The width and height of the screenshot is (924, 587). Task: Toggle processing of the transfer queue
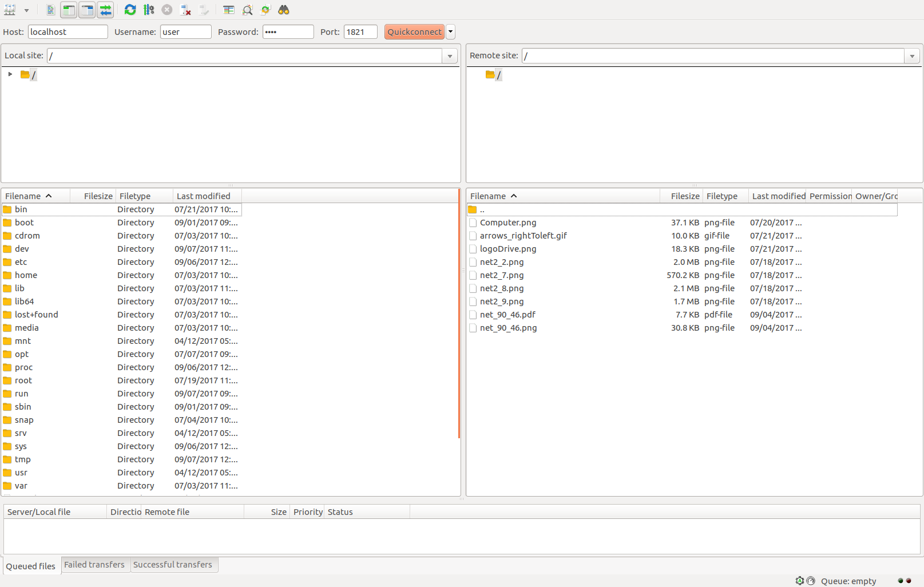149,10
